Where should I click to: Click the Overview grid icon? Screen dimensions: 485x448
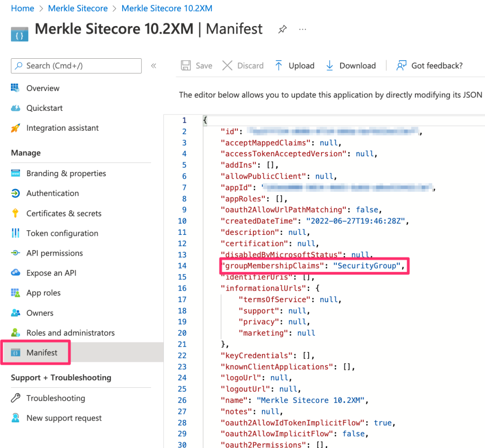15,88
